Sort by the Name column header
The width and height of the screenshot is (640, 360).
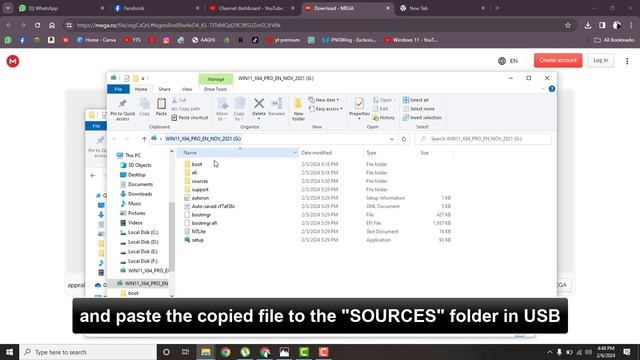pyautogui.click(x=190, y=153)
